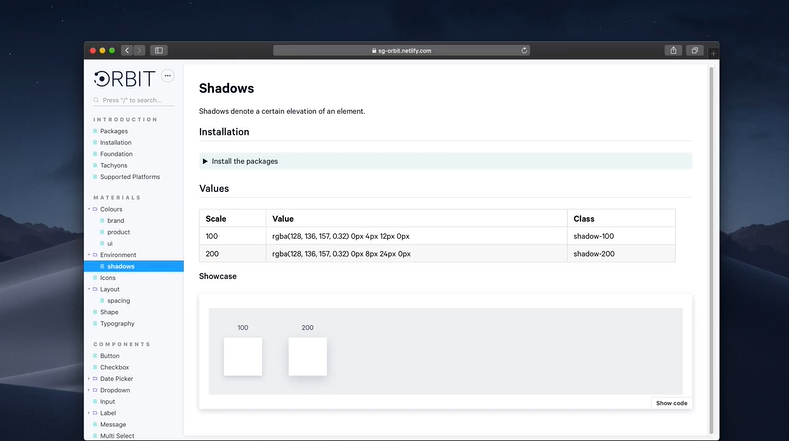Open the Foundation page

[116, 154]
